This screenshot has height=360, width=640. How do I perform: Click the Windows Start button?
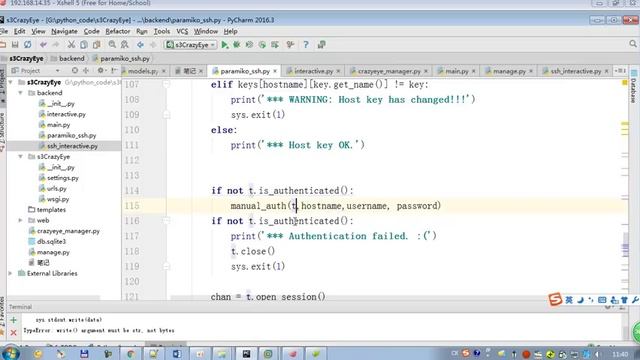[x=11, y=353]
